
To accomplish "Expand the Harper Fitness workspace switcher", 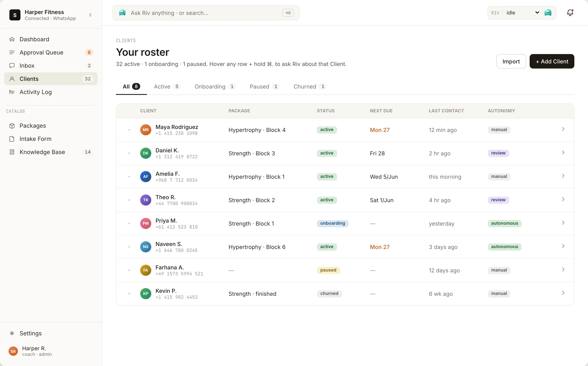I will coord(90,15).
